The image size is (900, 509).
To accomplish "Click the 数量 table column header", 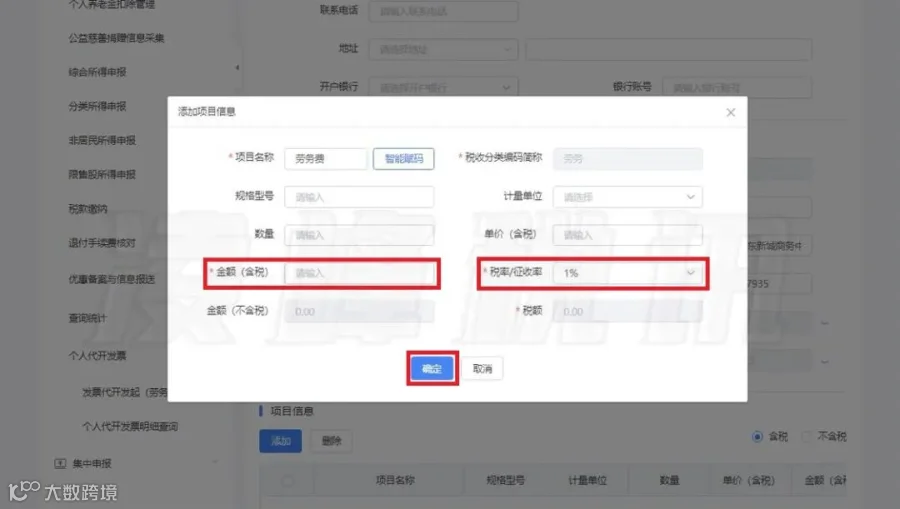I will pyautogui.click(x=669, y=480).
